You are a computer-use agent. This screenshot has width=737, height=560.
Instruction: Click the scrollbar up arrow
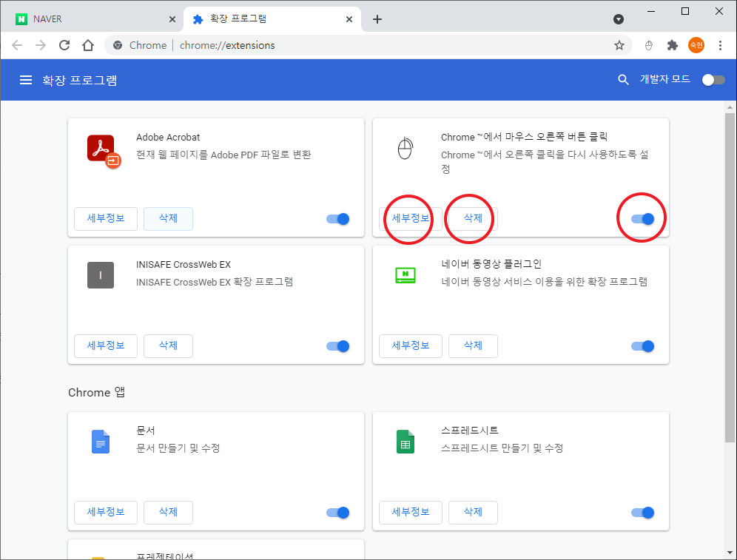click(730, 107)
